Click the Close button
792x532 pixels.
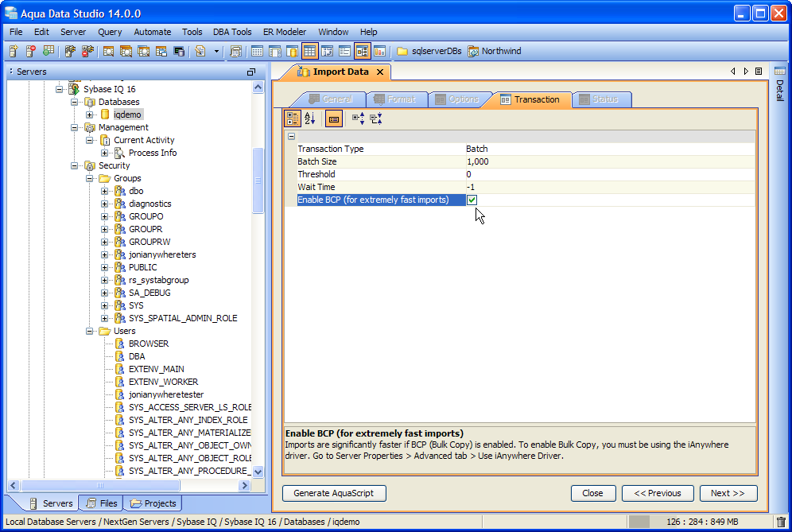pos(593,493)
